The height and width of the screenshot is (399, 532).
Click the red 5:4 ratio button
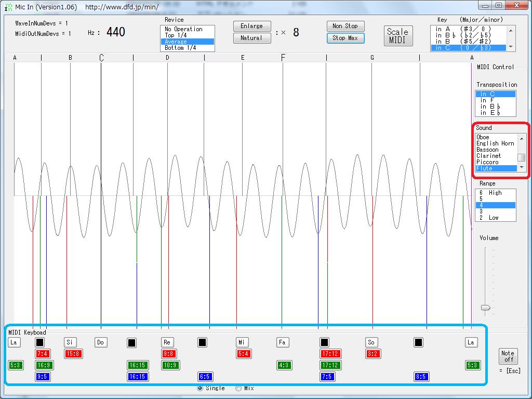pyautogui.click(x=244, y=354)
